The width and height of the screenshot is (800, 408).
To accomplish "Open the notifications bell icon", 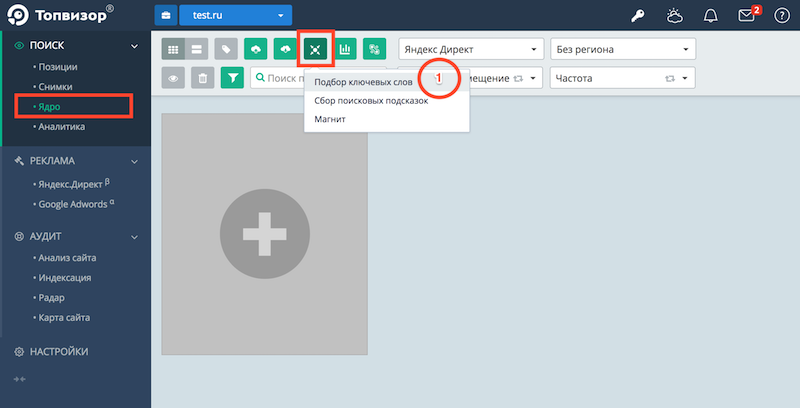I will (x=711, y=16).
